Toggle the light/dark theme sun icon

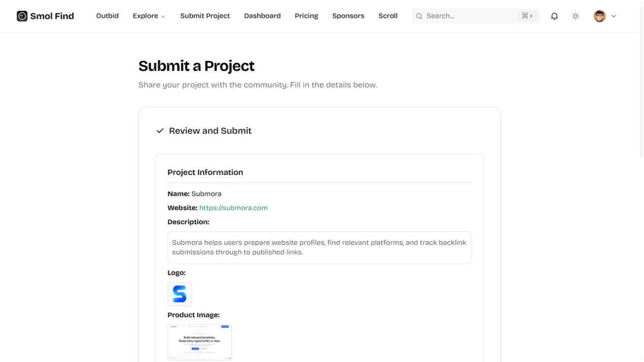point(576,16)
